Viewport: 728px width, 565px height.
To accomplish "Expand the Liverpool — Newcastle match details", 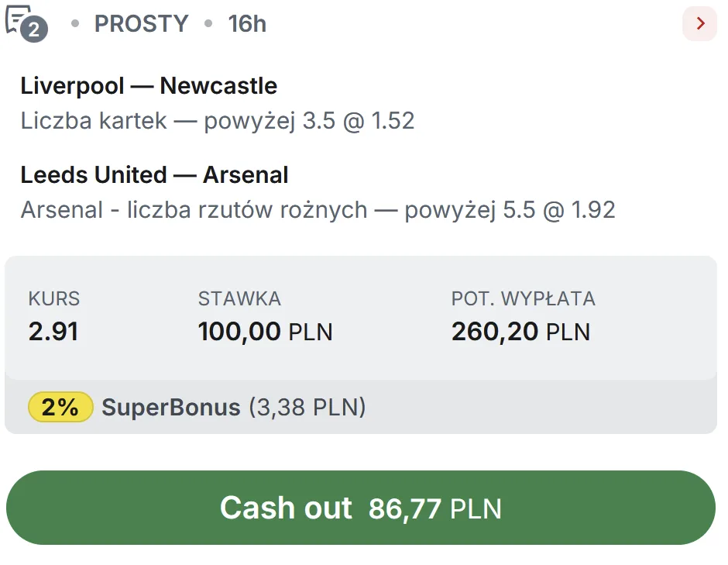I will (149, 86).
